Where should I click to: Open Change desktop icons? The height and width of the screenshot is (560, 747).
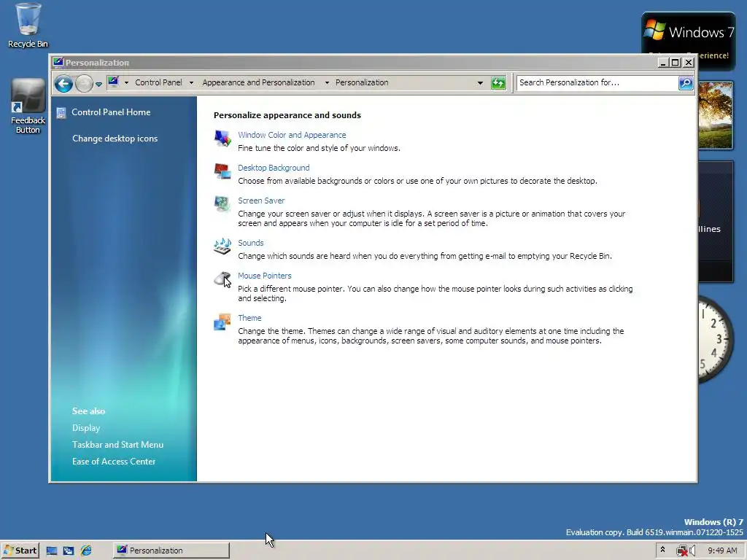pos(115,138)
